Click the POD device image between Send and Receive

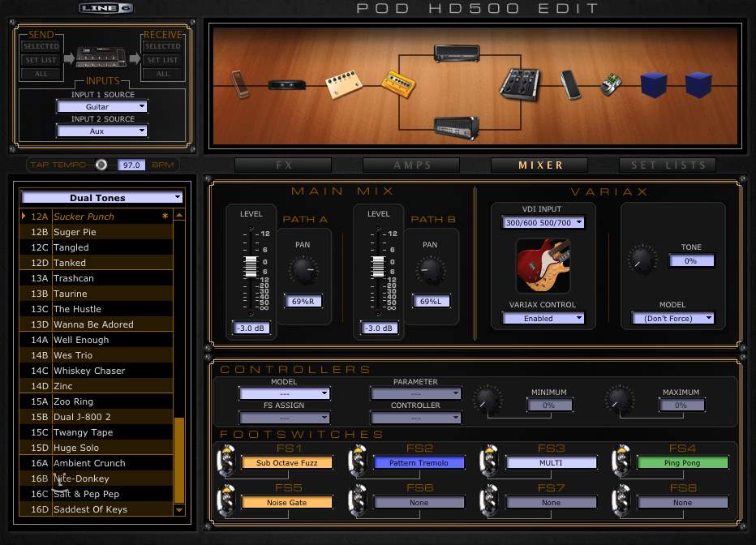101,58
